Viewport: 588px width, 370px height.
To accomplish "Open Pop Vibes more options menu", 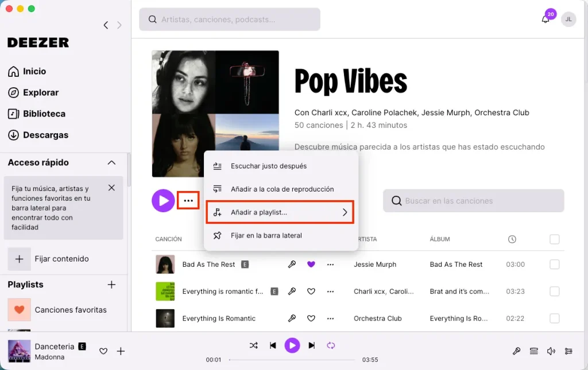I will point(188,201).
